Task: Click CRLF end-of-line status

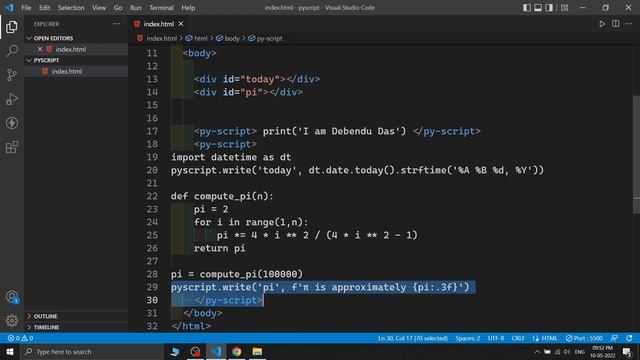Action: point(518,338)
